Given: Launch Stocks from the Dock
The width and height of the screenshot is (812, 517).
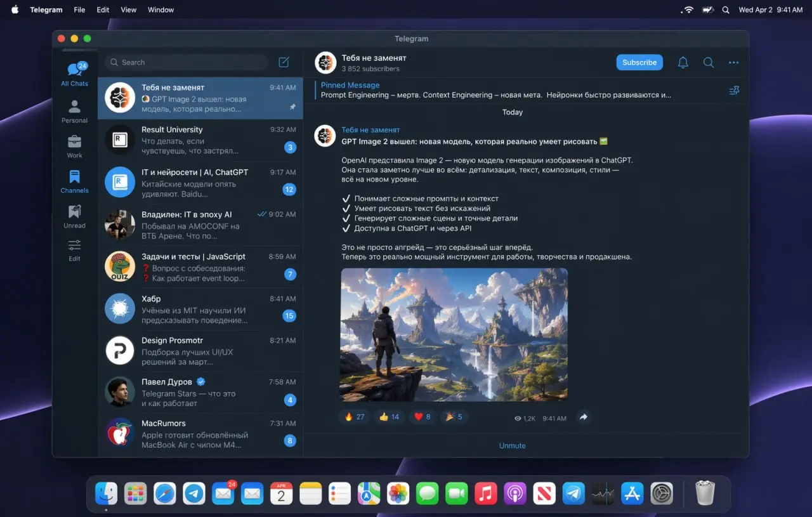Looking at the screenshot, I should [603, 493].
